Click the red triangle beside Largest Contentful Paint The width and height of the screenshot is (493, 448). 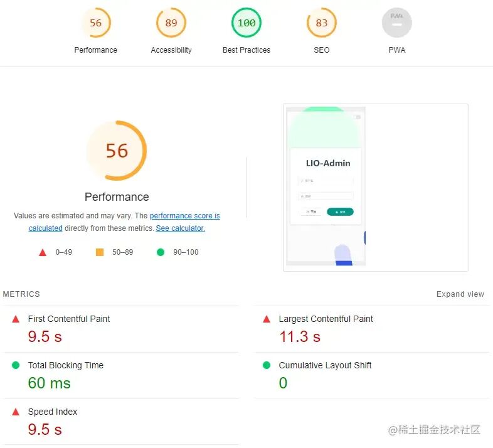click(267, 319)
